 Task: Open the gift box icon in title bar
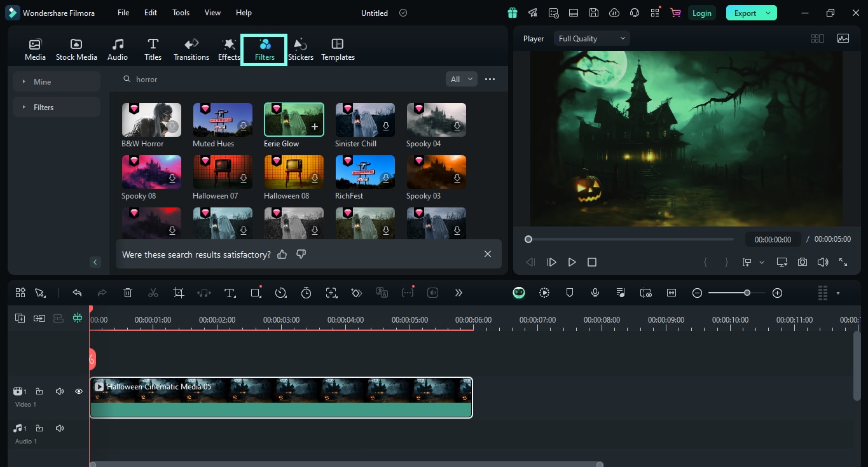[x=513, y=13]
